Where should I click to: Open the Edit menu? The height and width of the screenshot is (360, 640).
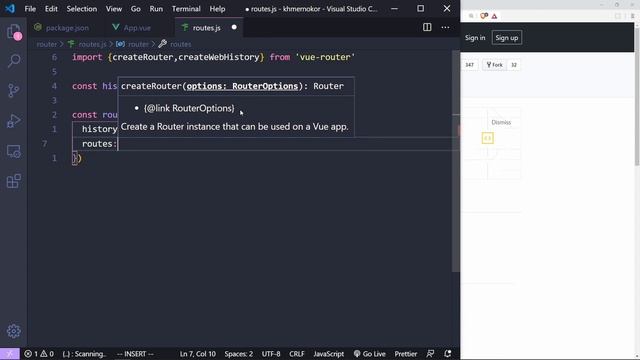[x=51, y=9]
